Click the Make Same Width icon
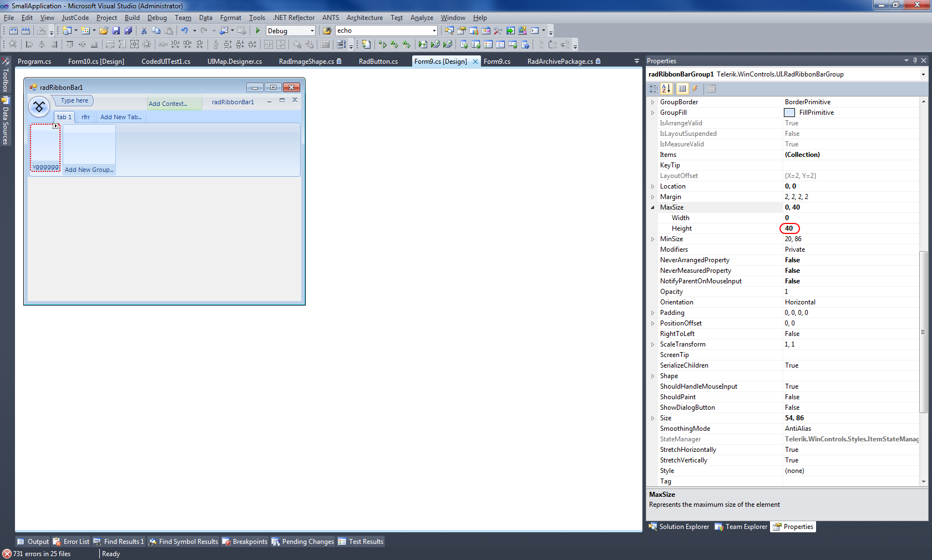 [x=110, y=44]
